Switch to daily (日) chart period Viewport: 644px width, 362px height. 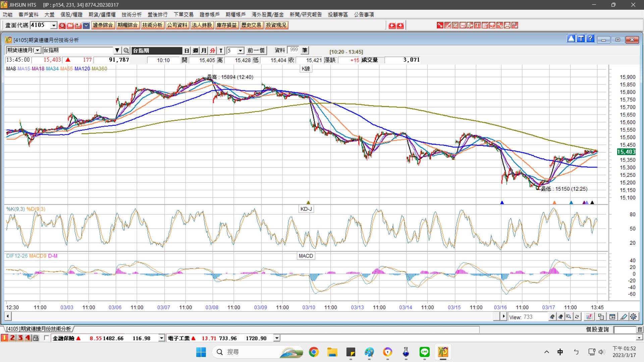click(x=187, y=51)
